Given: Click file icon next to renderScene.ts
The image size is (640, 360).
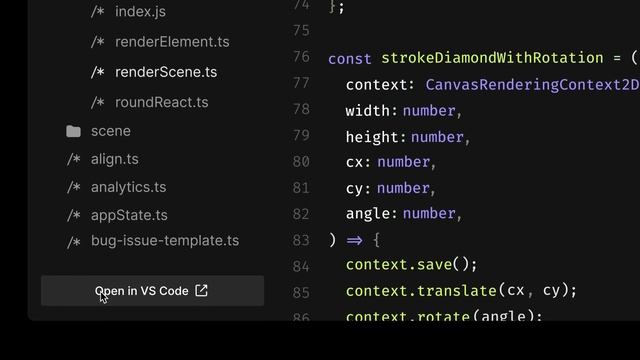Looking at the screenshot, I should [x=98, y=72].
